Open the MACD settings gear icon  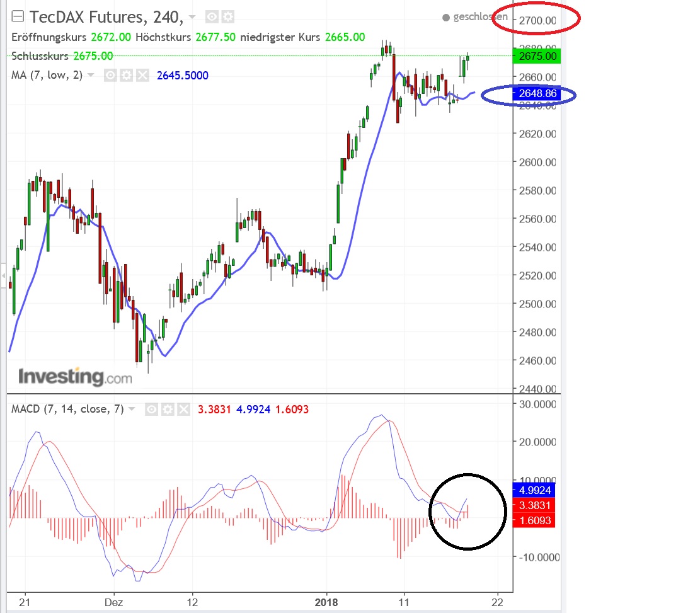click(168, 409)
